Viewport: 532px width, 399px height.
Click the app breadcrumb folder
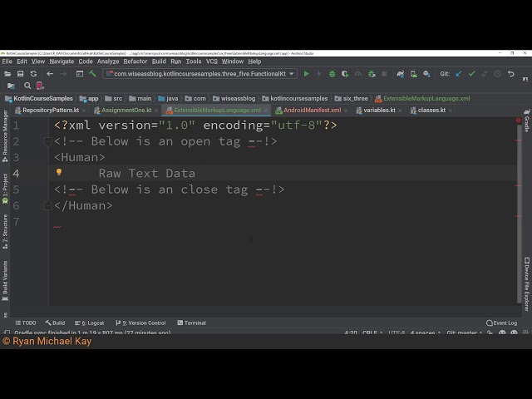coord(89,98)
